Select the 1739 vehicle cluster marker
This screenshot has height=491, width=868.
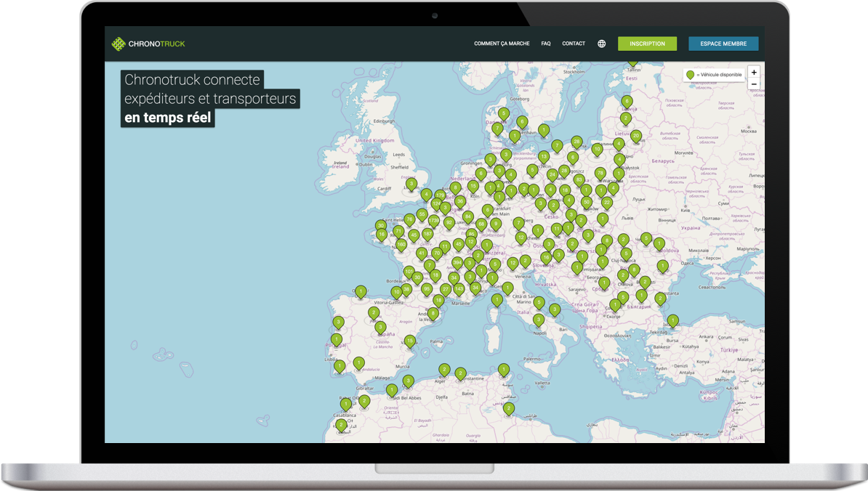[433, 220]
